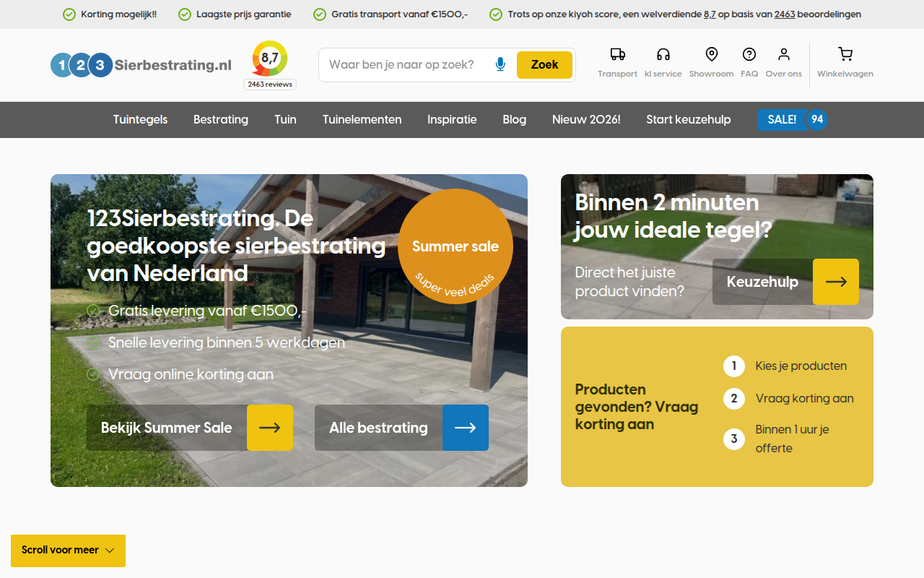The height and width of the screenshot is (578, 924).
Task: Open the Transport truck icon
Action: tap(617, 54)
